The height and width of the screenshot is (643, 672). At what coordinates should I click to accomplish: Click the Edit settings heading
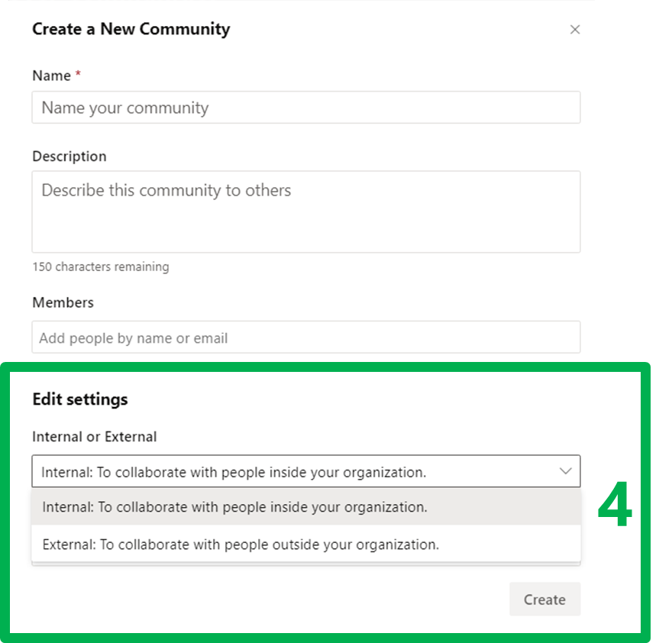coord(80,399)
